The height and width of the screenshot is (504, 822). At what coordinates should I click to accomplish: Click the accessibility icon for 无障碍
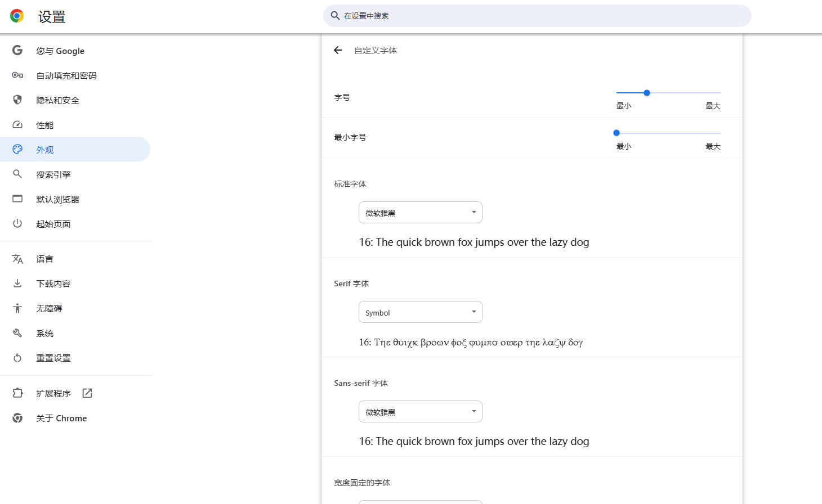[17, 308]
